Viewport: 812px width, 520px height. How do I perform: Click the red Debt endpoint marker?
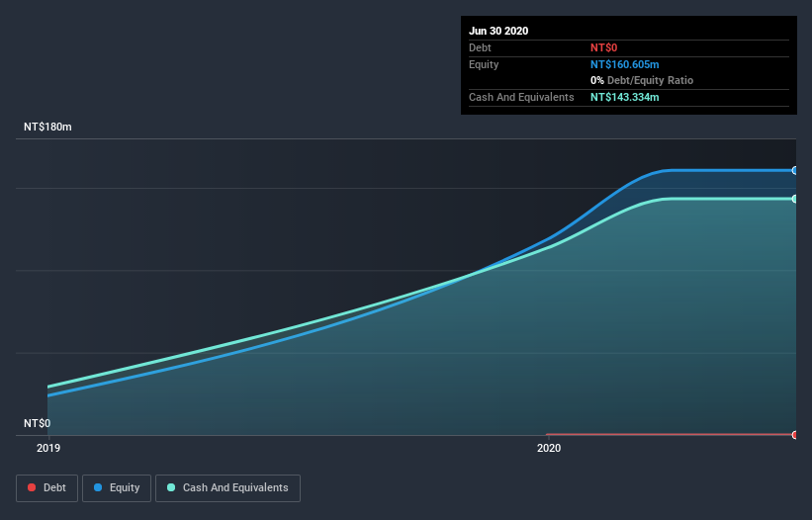794,435
